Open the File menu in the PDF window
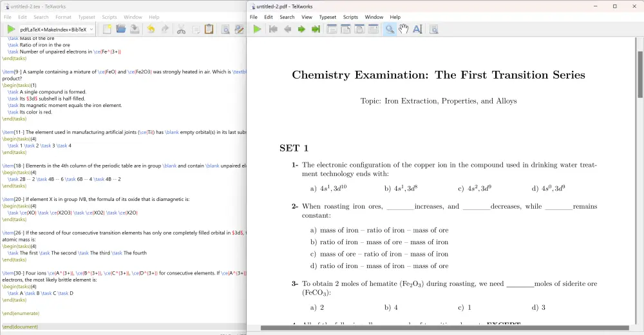Image resolution: width=644 pixels, height=335 pixels. point(253,17)
